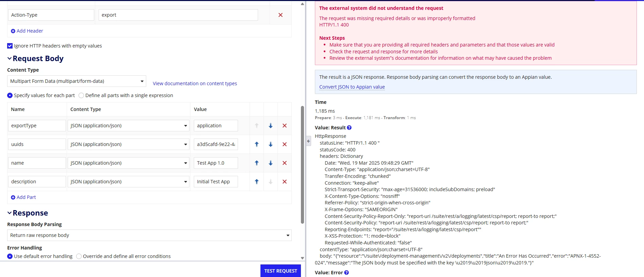Uncheck Ignore HTTP headers with empty values
This screenshot has width=644, height=277.
[x=10, y=46]
